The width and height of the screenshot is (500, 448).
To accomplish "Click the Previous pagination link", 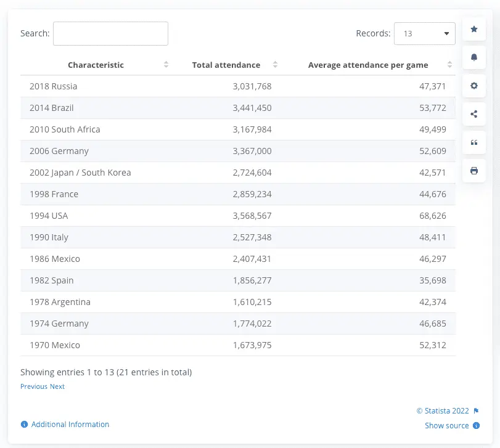I will 34,386.
